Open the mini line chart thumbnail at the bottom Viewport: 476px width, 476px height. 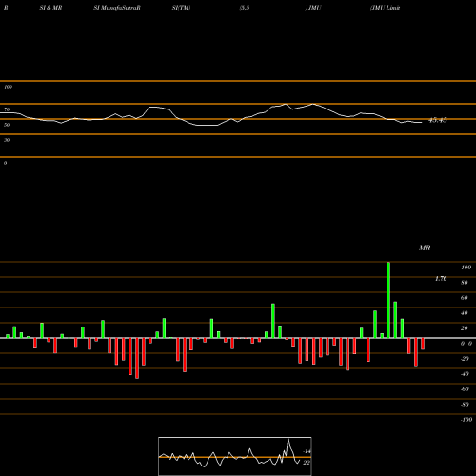coord(235,456)
